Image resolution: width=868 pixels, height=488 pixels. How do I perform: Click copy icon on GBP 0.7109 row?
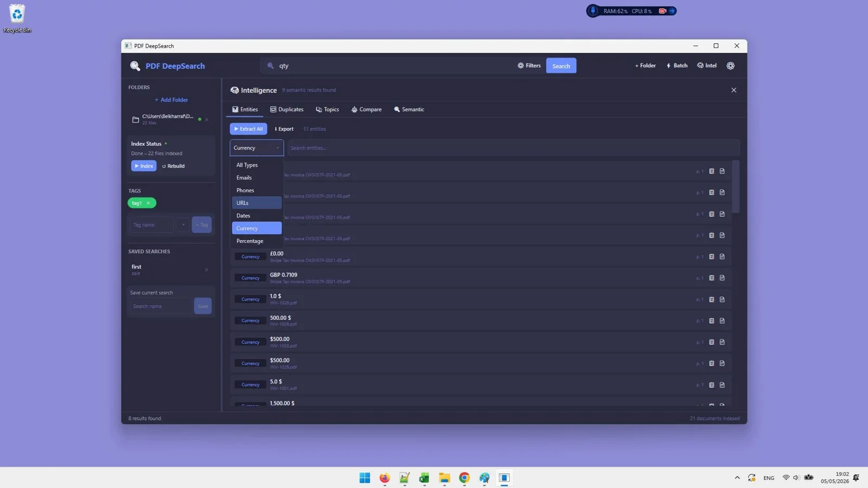(x=711, y=278)
